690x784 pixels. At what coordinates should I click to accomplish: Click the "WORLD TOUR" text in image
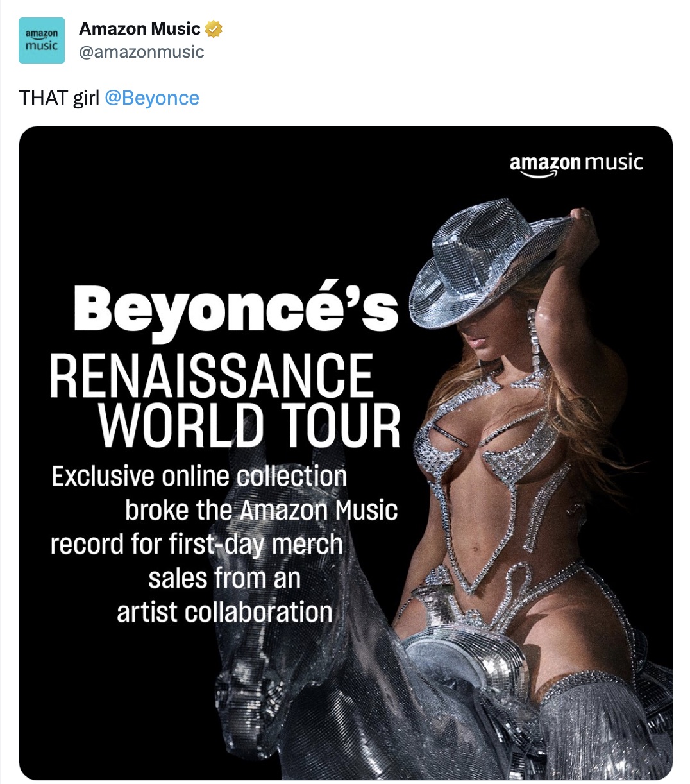249,425
